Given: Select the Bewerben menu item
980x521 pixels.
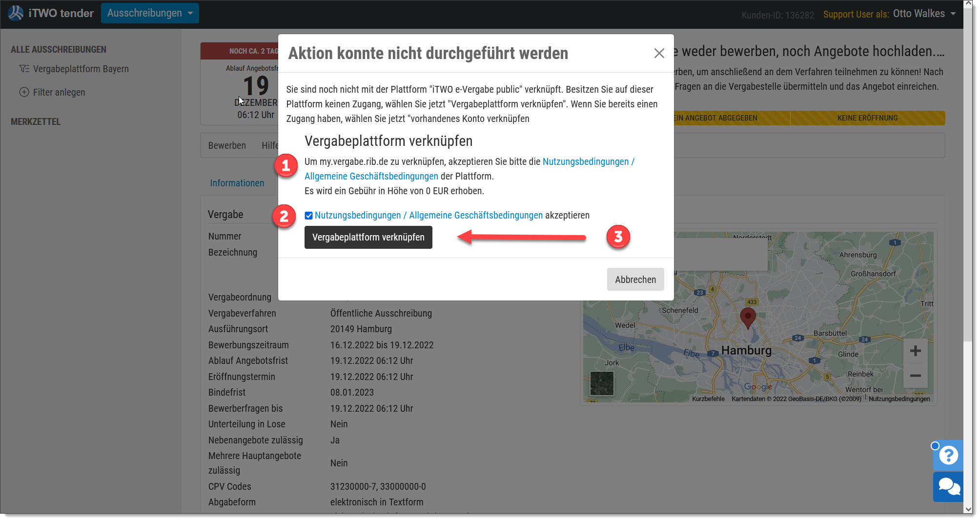Looking at the screenshot, I should point(227,145).
